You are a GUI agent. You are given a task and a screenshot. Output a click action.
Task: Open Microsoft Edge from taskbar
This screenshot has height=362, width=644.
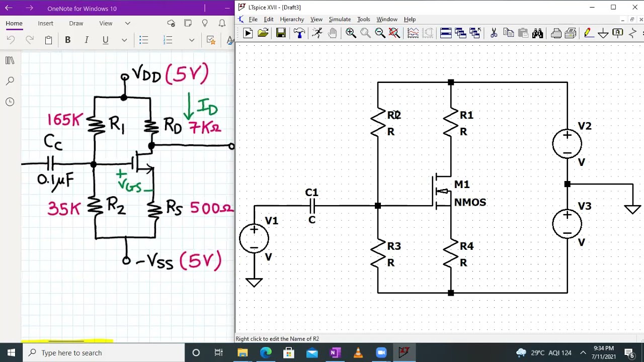tap(266, 353)
